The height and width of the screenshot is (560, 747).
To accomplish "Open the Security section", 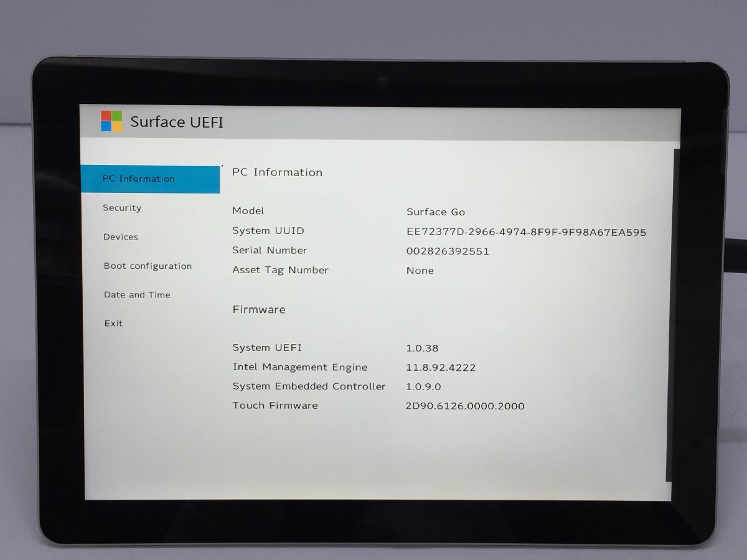I will [122, 208].
